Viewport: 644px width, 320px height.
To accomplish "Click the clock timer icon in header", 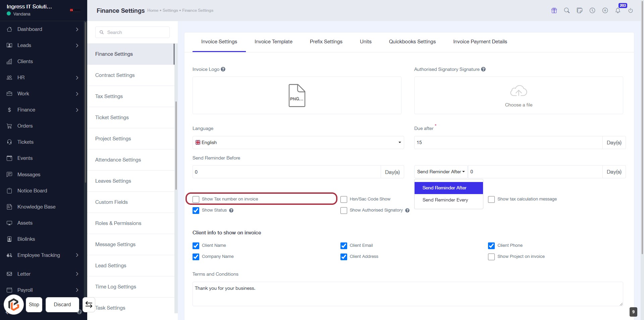I will (x=592, y=10).
